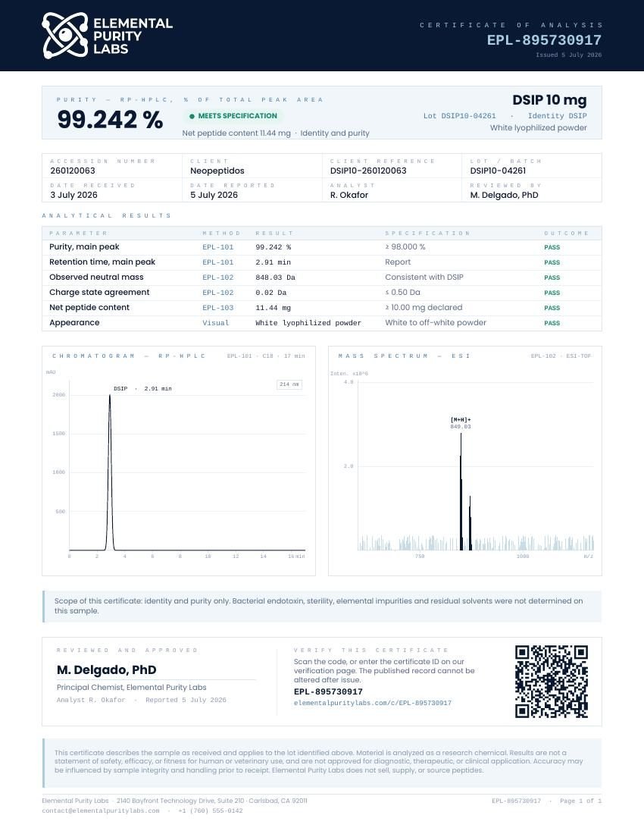Viewport: 644px width, 834px height.
Task: Click the EPL-102 · ESI-TOF method tag
Action: 561,356
